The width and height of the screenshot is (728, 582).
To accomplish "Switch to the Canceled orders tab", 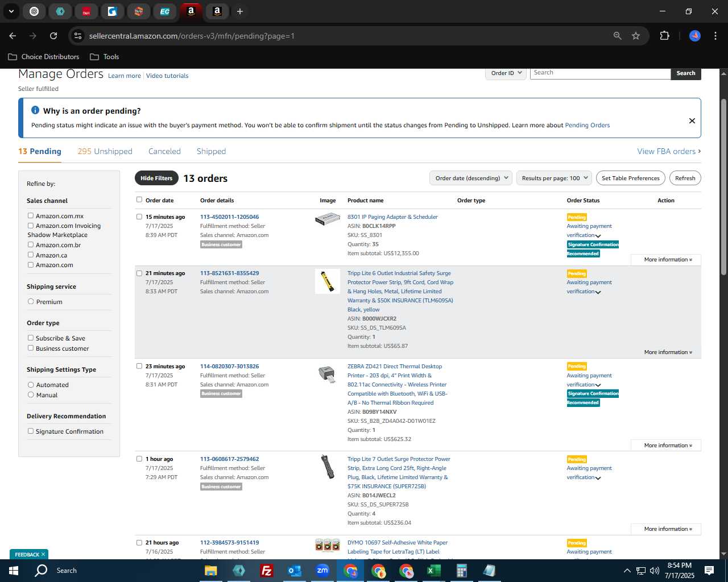I will (164, 151).
